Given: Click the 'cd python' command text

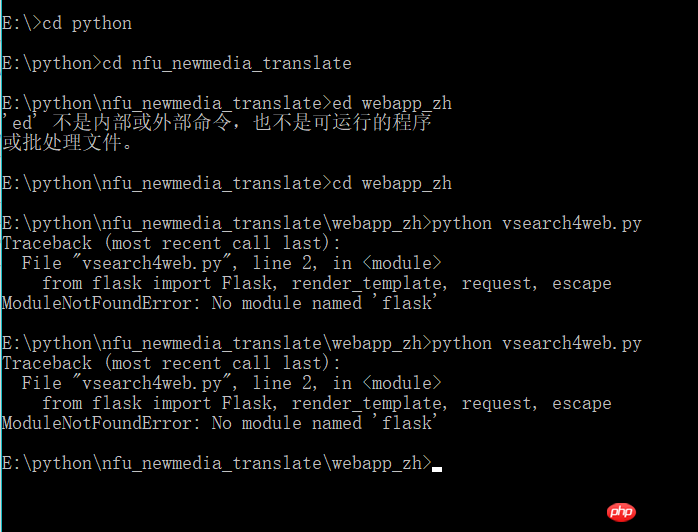Looking at the screenshot, I should tap(87, 24).
